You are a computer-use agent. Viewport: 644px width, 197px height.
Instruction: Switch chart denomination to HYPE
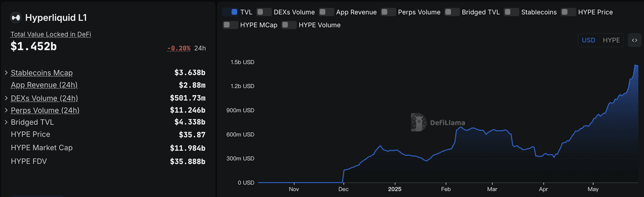coord(611,40)
